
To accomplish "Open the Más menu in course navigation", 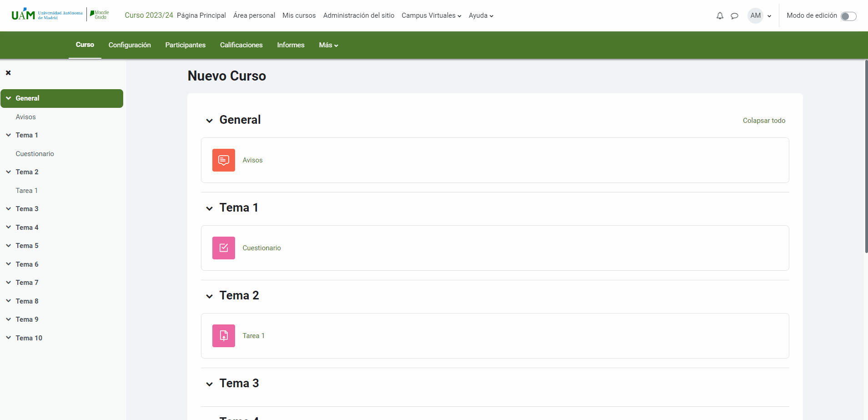I will pos(328,45).
